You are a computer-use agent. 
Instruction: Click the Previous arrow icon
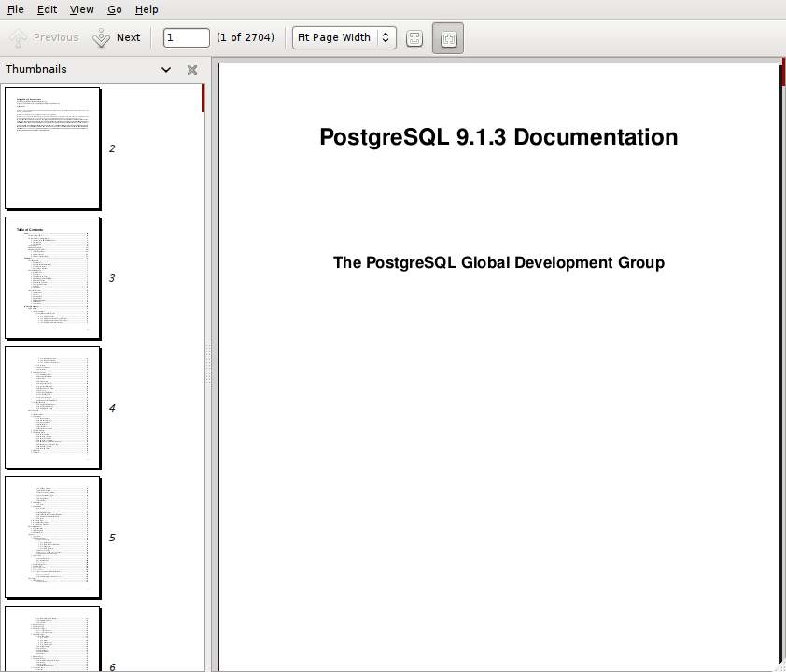pyautogui.click(x=18, y=37)
